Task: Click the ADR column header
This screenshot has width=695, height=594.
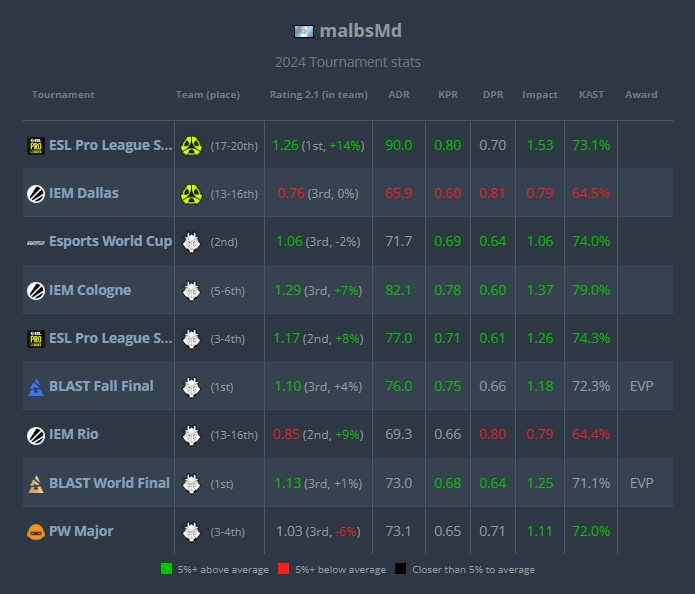Action: [x=398, y=95]
